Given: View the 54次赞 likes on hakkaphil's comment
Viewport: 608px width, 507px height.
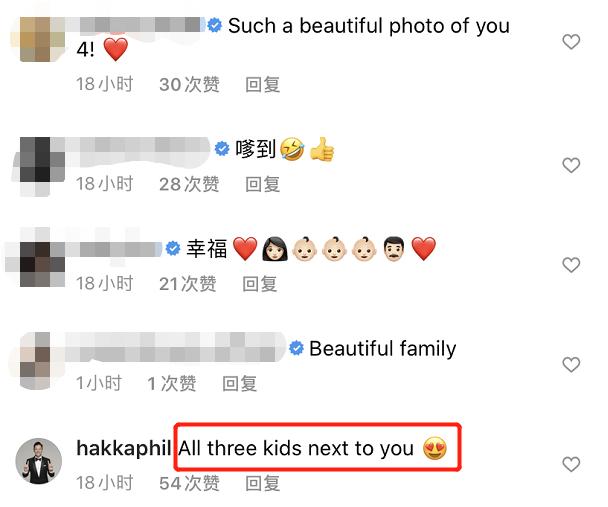Looking at the screenshot, I should (189, 483).
